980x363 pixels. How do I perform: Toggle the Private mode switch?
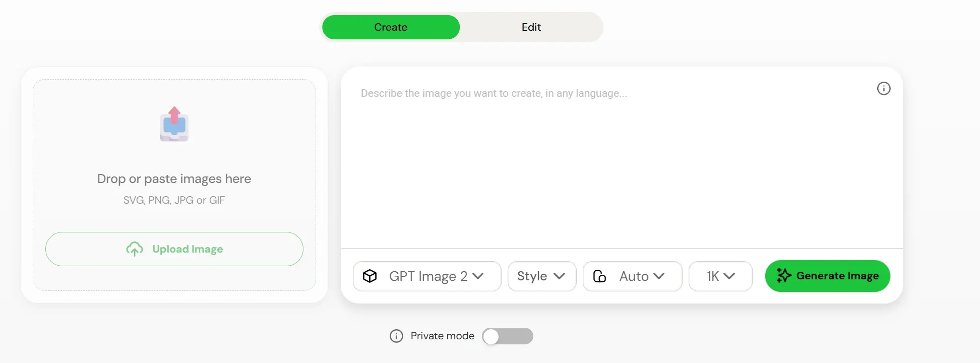pyautogui.click(x=508, y=336)
